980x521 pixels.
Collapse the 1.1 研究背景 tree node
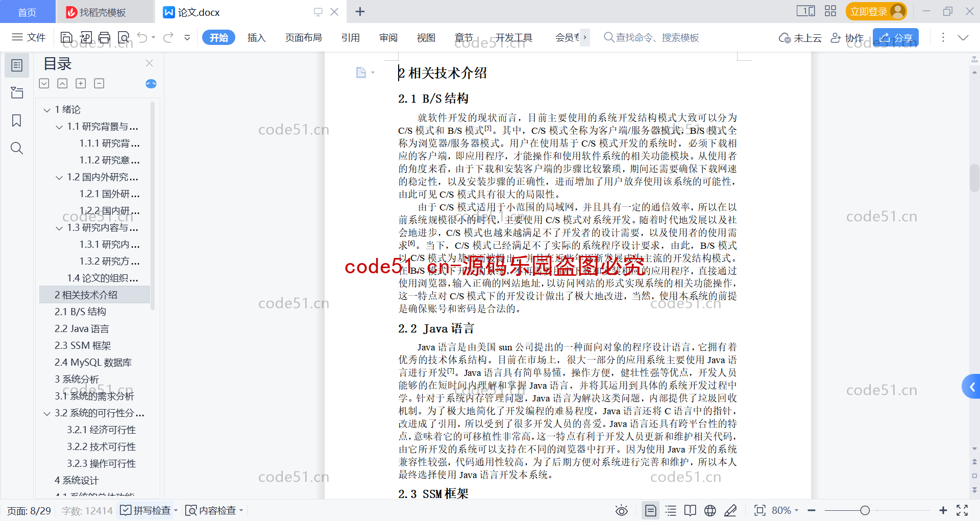pos(59,127)
